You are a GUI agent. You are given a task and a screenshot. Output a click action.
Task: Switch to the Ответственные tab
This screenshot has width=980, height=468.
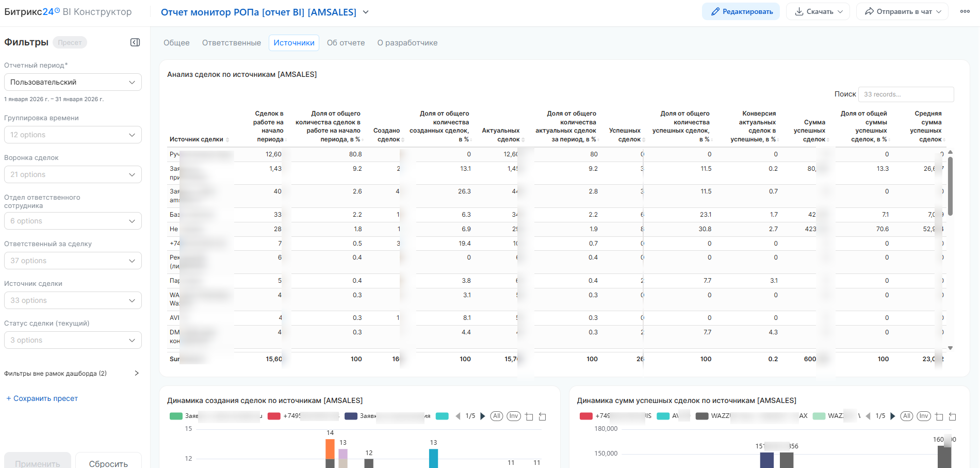pos(231,43)
